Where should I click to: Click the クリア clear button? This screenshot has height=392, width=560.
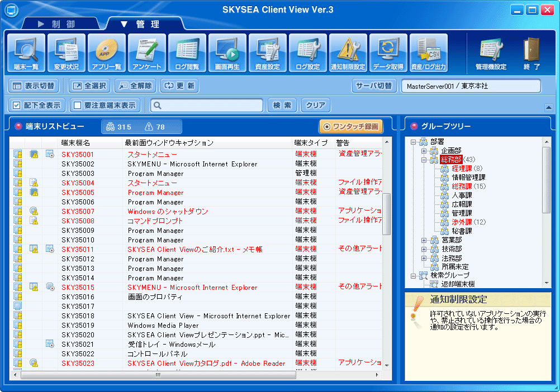tap(316, 105)
